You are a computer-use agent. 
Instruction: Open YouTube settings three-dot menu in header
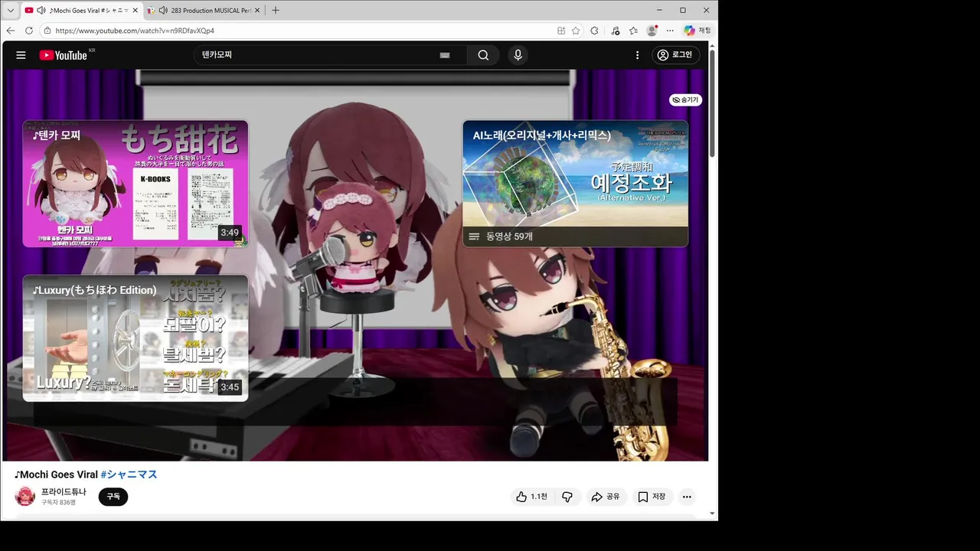pyautogui.click(x=637, y=55)
